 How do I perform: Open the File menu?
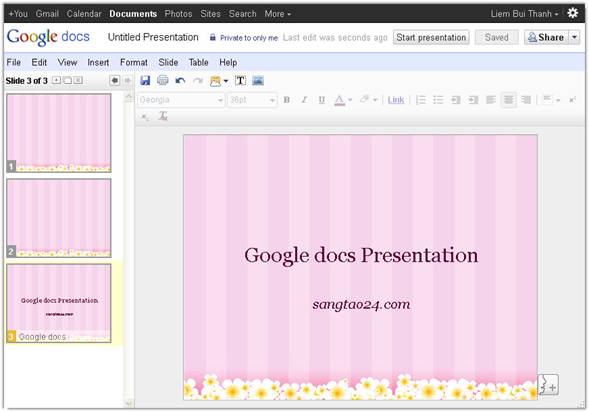click(14, 62)
